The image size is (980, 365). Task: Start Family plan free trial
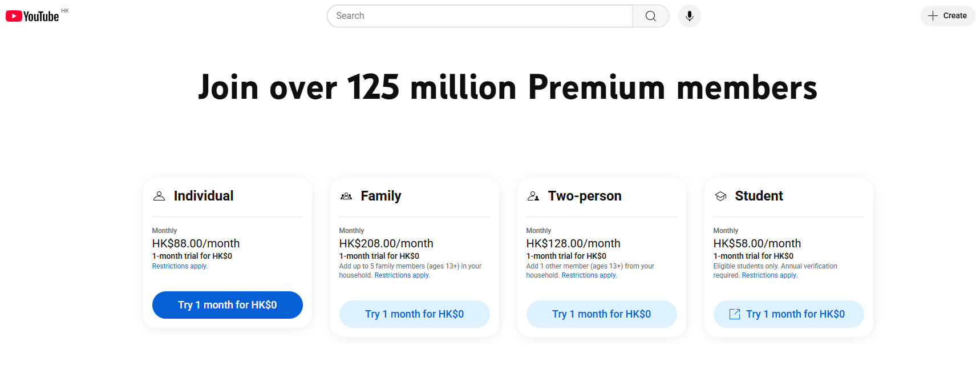coord(414,314)
